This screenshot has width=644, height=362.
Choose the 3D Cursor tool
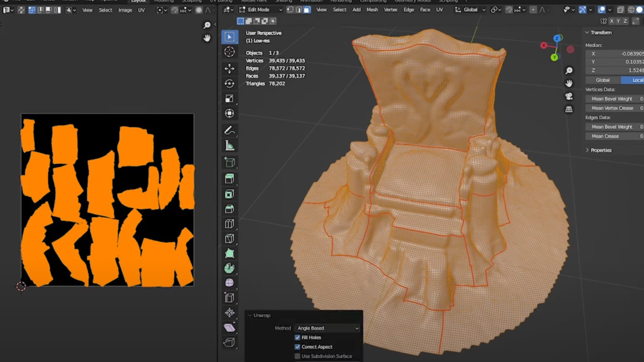click(230, 52)
